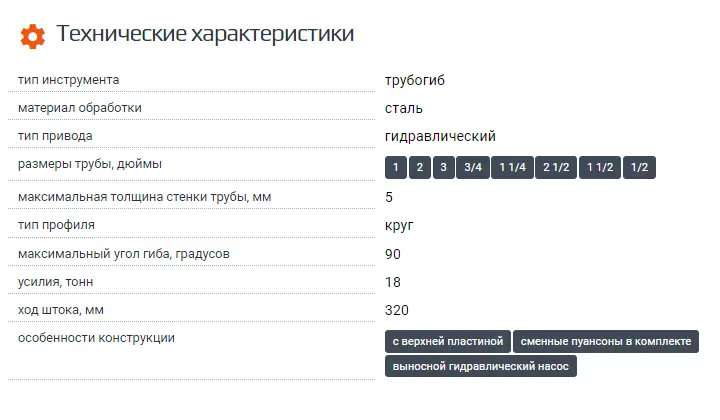Select "сменные пуансоны в комплекте" tag
Screen dimensions: 720x420
click(606, 342)
